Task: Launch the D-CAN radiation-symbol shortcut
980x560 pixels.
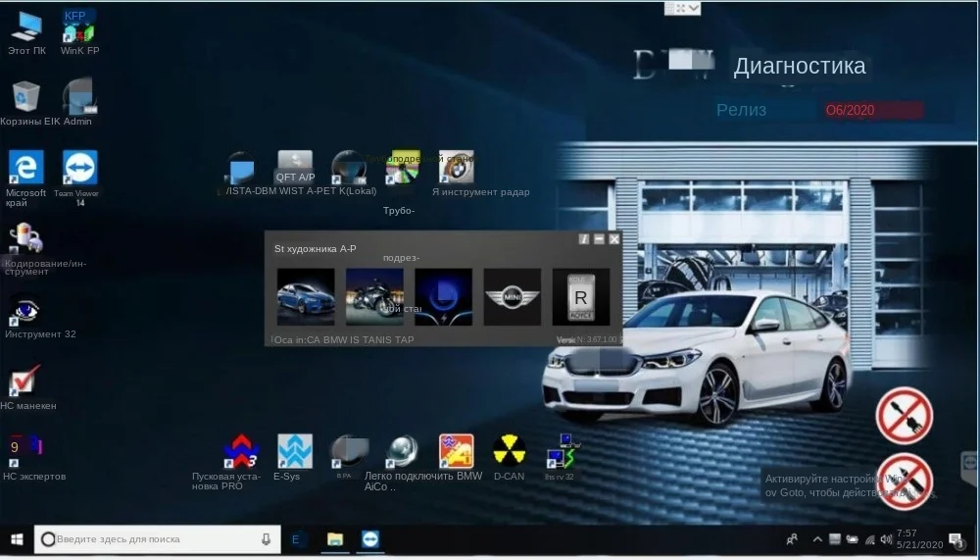Action: [x=510, y=450]
